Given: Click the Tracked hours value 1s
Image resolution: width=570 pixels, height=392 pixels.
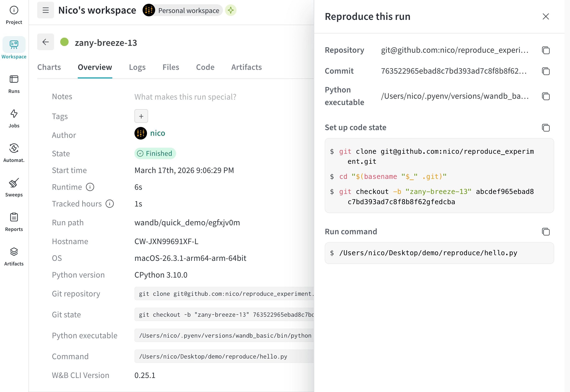Looking at the screenshot, I should click(x=138, y=204).
